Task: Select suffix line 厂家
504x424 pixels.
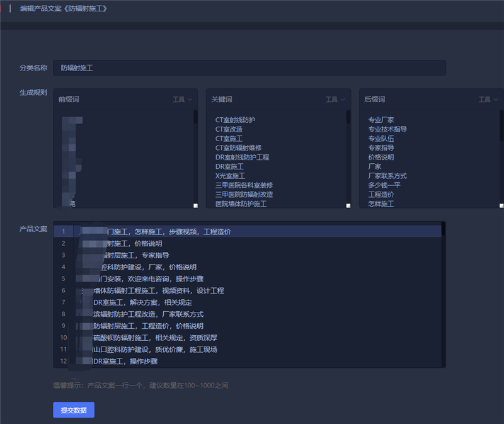Action: point(374,166)
